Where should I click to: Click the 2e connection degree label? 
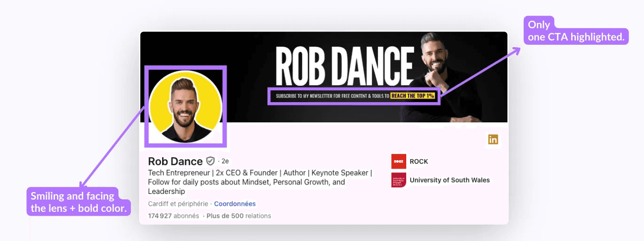[225, 161]
